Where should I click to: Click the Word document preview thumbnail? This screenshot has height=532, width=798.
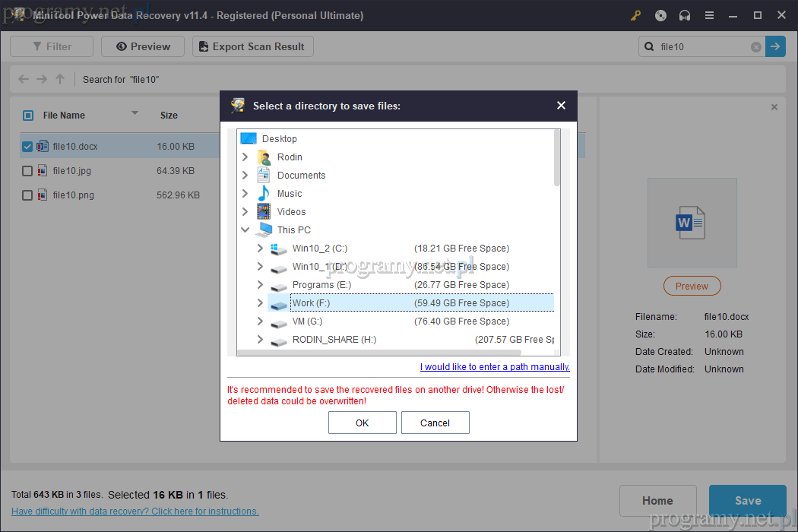(x=692, y=223)
